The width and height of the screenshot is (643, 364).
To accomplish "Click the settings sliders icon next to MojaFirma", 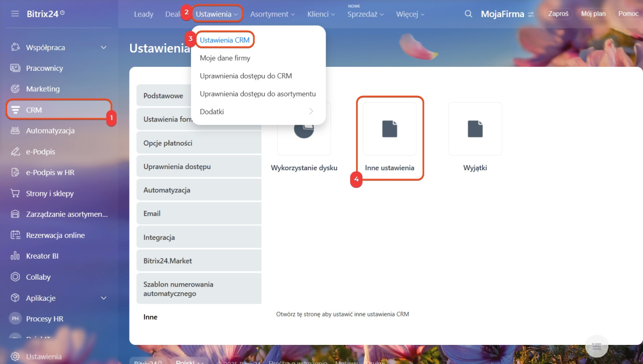I will (531, 15).
